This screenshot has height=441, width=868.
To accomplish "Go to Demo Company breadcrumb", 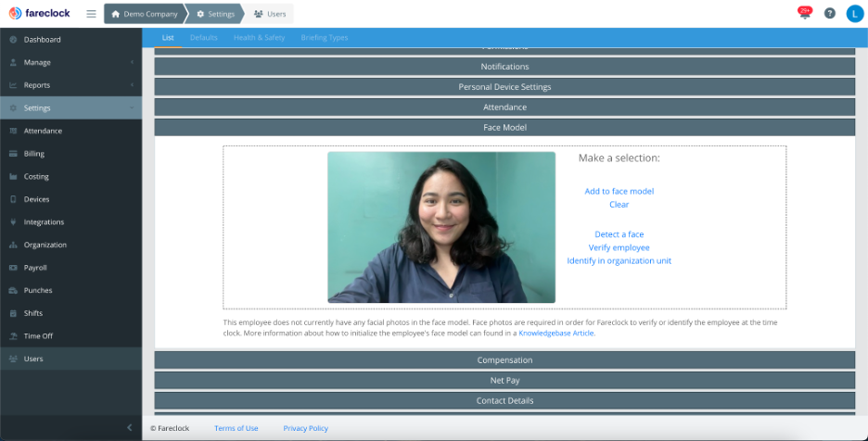I will pyautogui.click(x=145, y=14).
